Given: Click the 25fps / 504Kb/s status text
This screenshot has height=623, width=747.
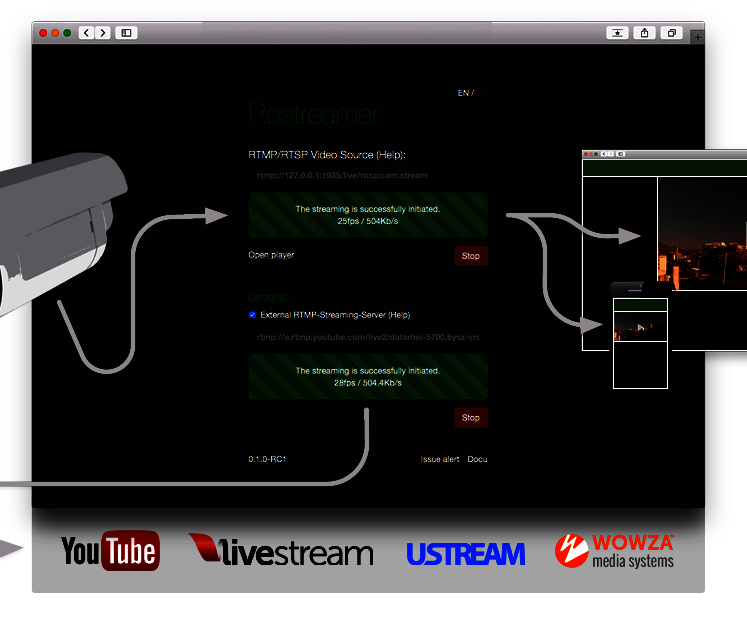Looking at the screenshot, I should point(368,221).
